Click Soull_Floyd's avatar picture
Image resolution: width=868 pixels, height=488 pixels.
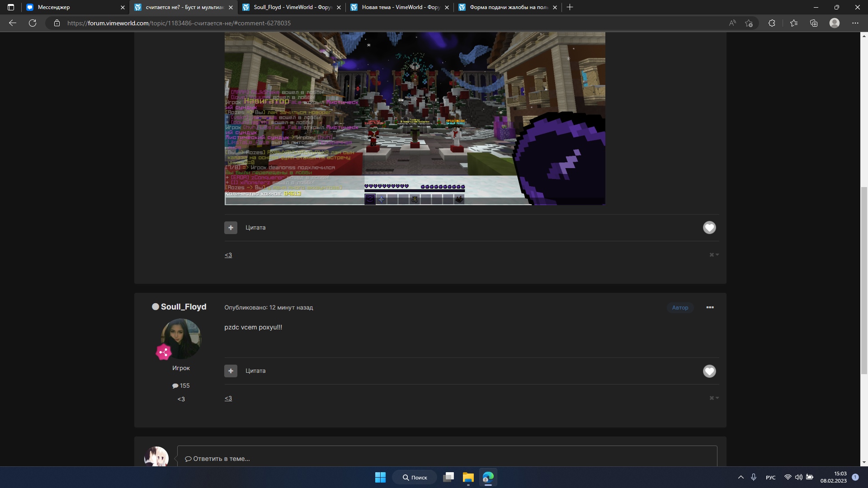click(181, 339)
